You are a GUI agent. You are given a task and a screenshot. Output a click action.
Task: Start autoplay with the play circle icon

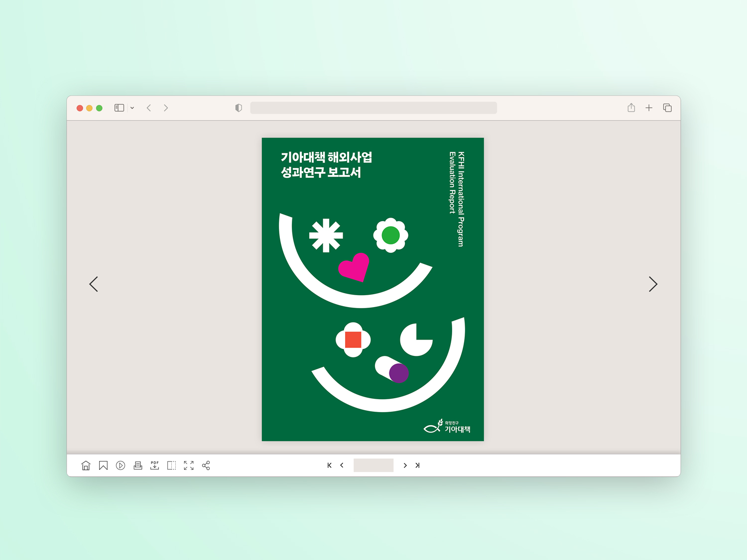click(121, 465)
